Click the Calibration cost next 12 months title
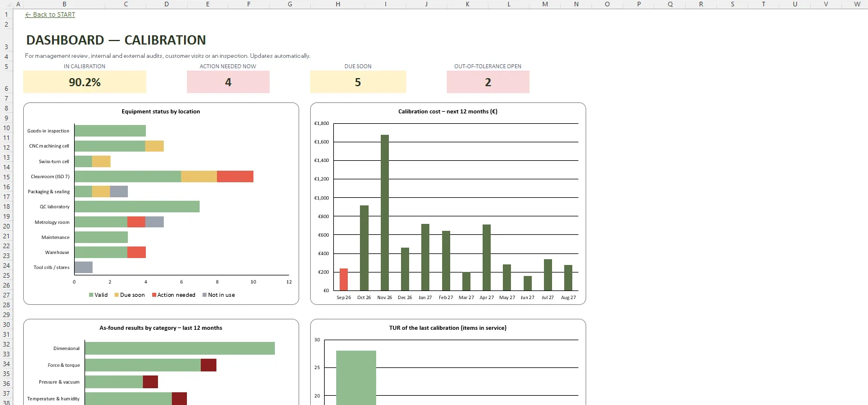868x405 pixels. point(448,112)
